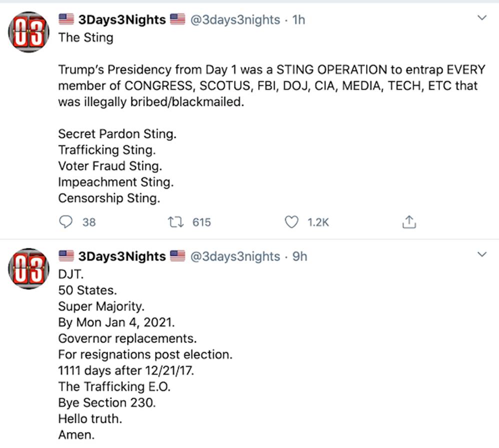
Task: Expand the second tweet's options chevron
Action: pyautogui.click(x=482, y=255)
